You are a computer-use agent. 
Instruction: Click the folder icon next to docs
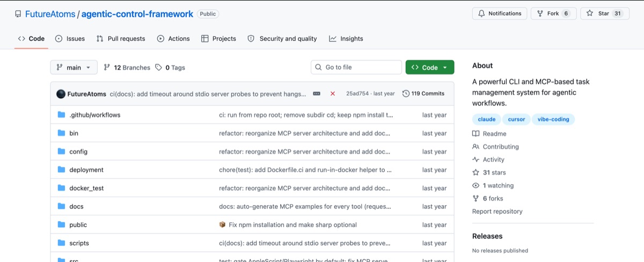[x=61, y=206]
